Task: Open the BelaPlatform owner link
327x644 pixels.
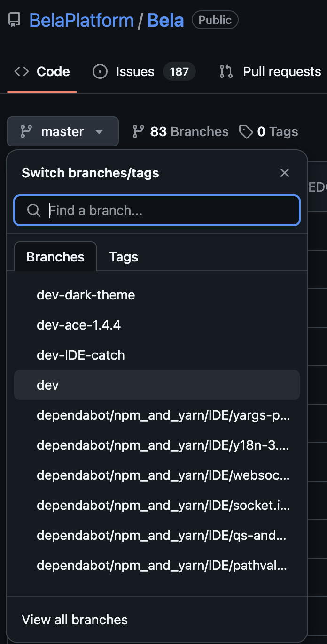Action: point(81,21)
